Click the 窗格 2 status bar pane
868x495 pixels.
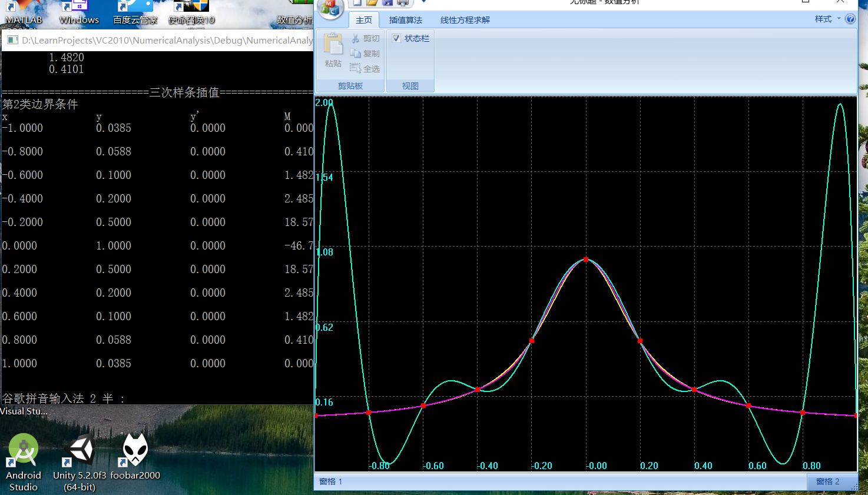[827, 481]
